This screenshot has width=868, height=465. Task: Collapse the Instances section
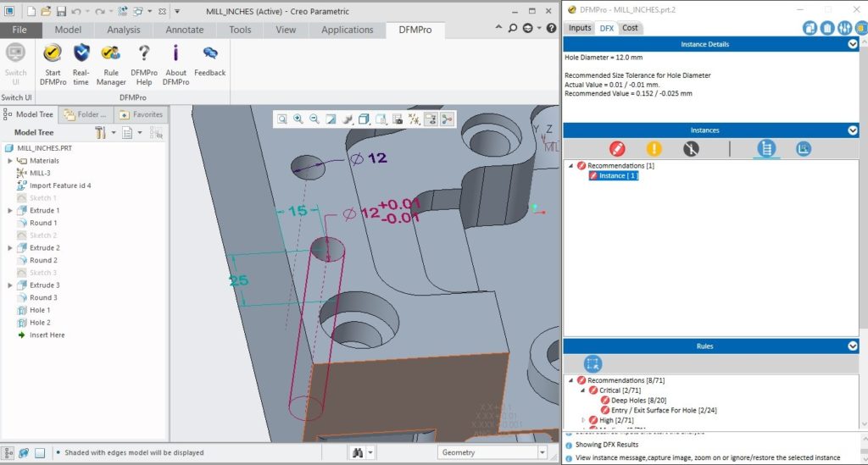(853, 130)
